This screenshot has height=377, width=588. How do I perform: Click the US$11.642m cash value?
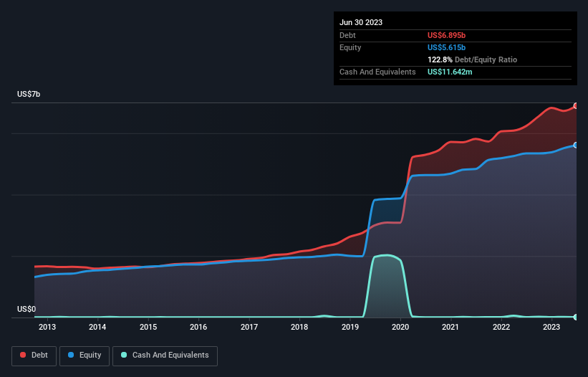450,72
